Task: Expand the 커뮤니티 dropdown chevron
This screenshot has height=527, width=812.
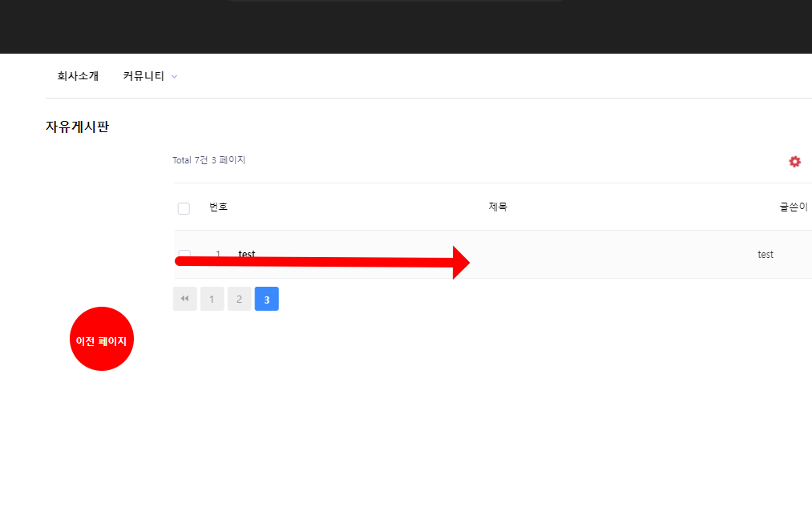Action: coord(175,77)
